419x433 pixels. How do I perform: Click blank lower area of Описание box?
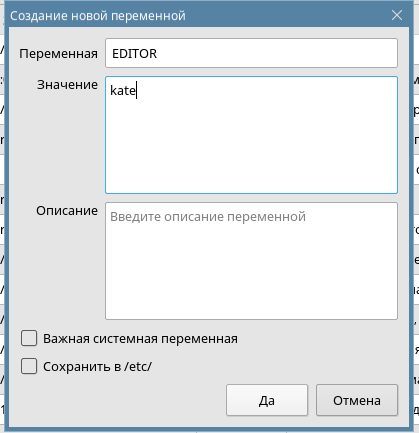click(251, 277)
